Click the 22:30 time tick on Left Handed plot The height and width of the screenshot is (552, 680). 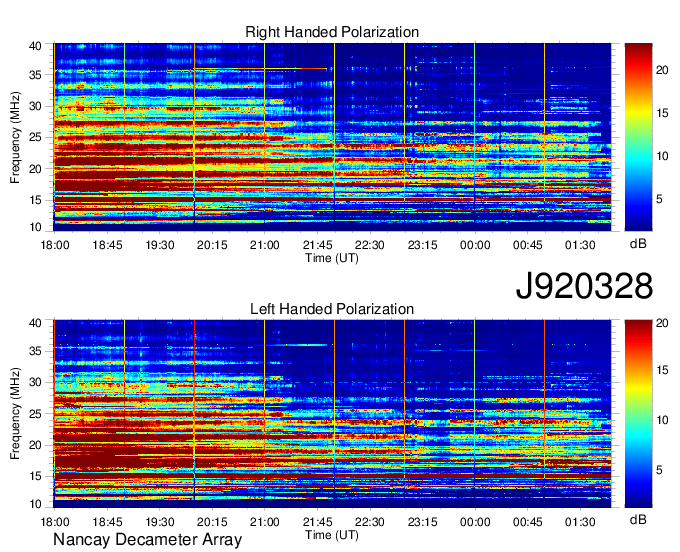tap(370, 522)
